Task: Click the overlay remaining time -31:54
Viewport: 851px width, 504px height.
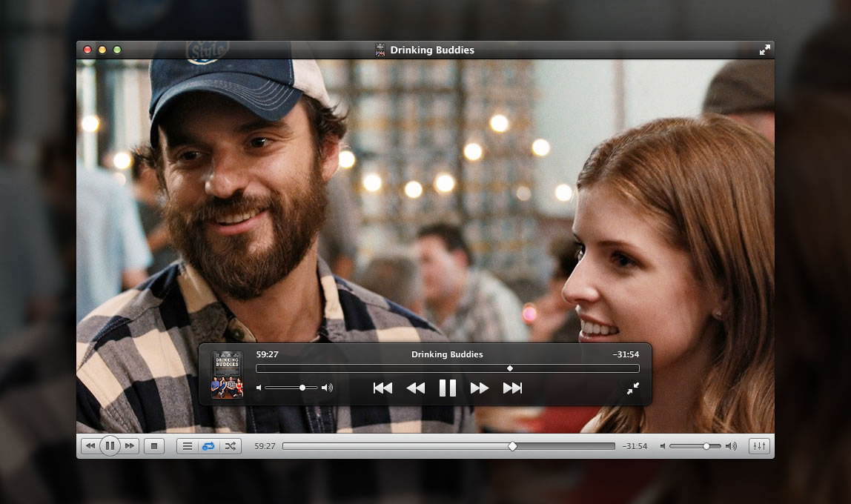Action: tap(626, 354)
